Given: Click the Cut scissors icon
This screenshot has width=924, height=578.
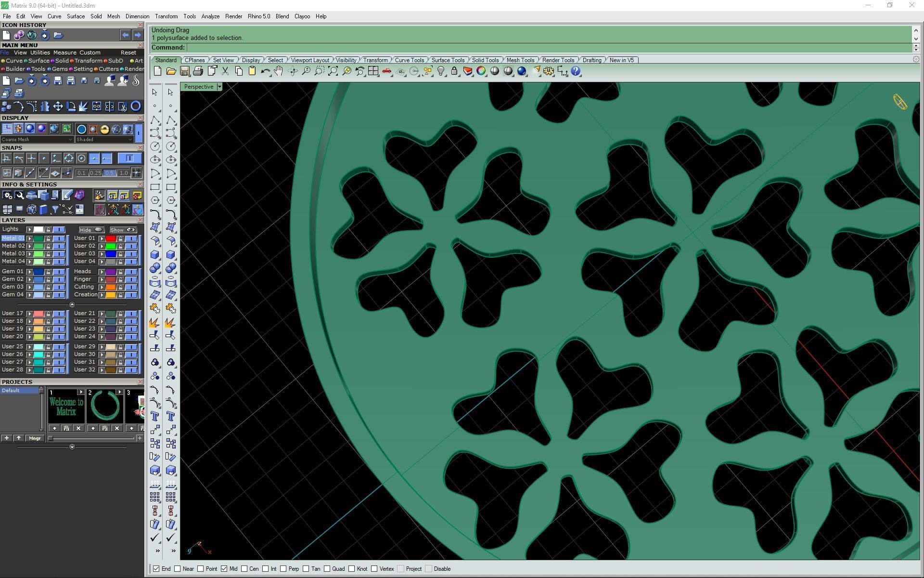Looking at the screenshot, I should [x=225, y=71].
